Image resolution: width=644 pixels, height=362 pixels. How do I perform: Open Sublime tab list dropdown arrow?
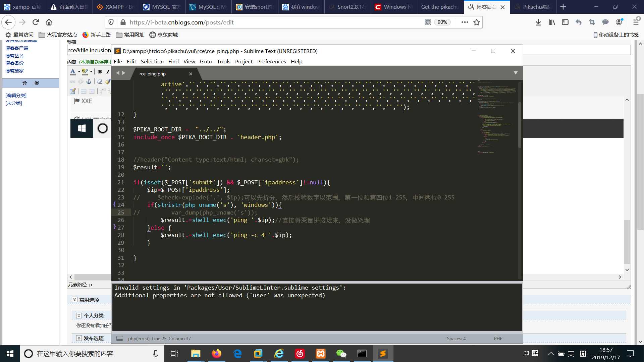tap(516, 73)
